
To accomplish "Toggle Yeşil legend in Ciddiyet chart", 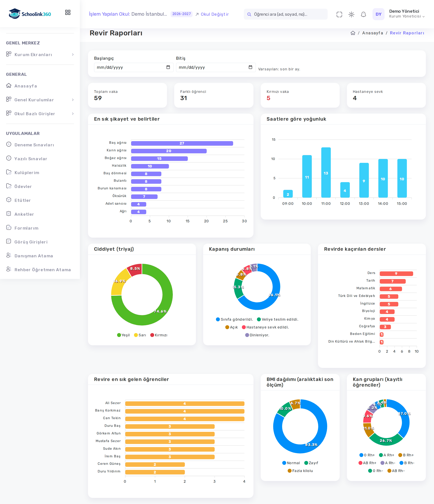I will coord(123,335).
